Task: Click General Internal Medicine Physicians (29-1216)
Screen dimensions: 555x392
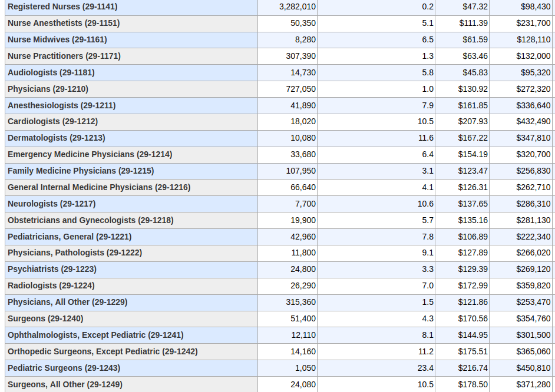Action: [x=99, y=187]
